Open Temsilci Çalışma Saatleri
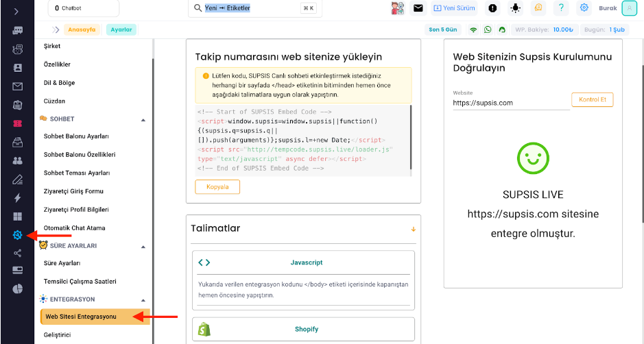This screenshot has width=644, height=344. tap(80, 282)
